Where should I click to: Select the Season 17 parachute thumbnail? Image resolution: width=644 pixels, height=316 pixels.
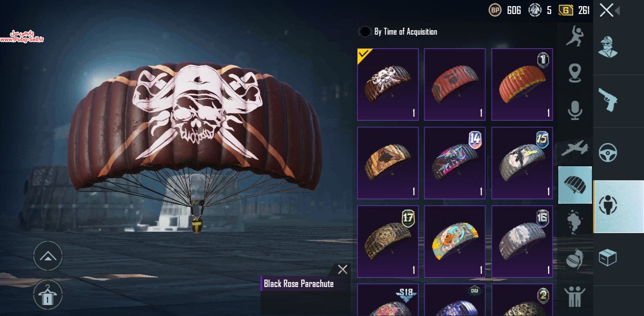(x=388, y=241)
